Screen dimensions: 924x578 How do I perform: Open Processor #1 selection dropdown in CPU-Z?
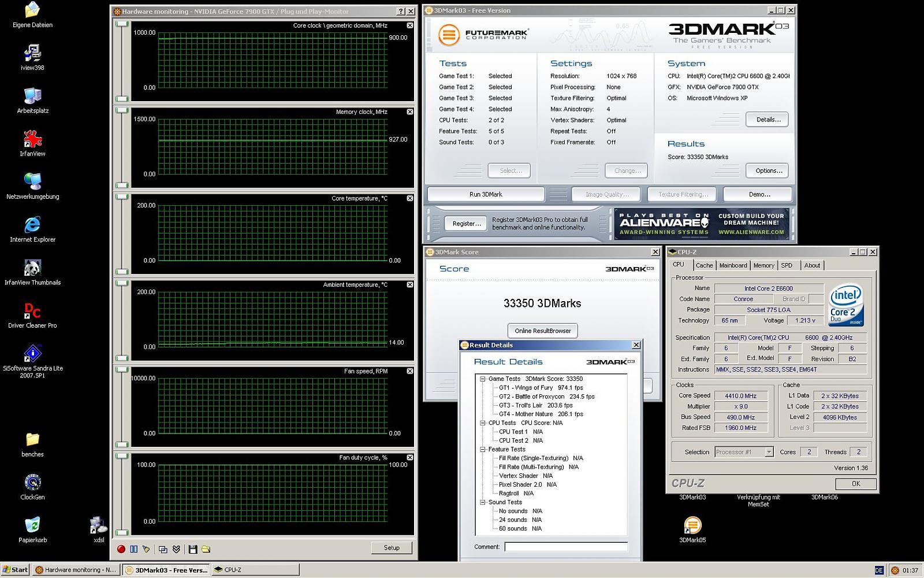(x=769, y=452)
